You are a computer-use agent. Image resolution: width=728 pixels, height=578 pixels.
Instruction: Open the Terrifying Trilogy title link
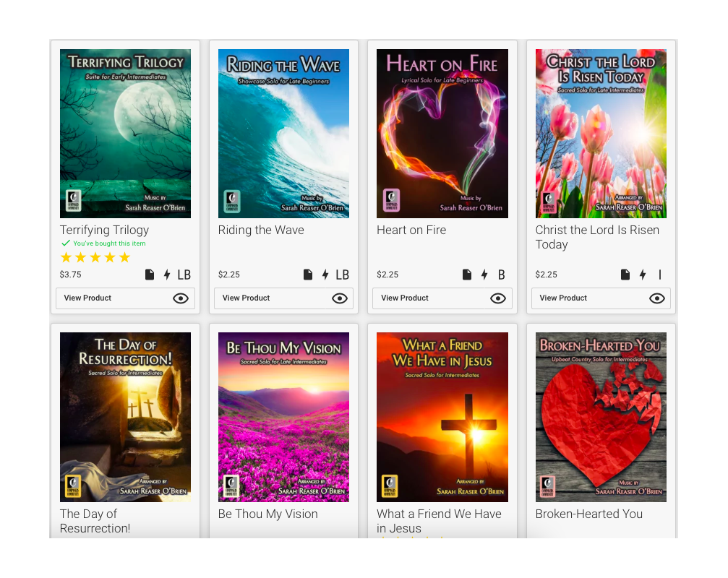tap(104, 230)
